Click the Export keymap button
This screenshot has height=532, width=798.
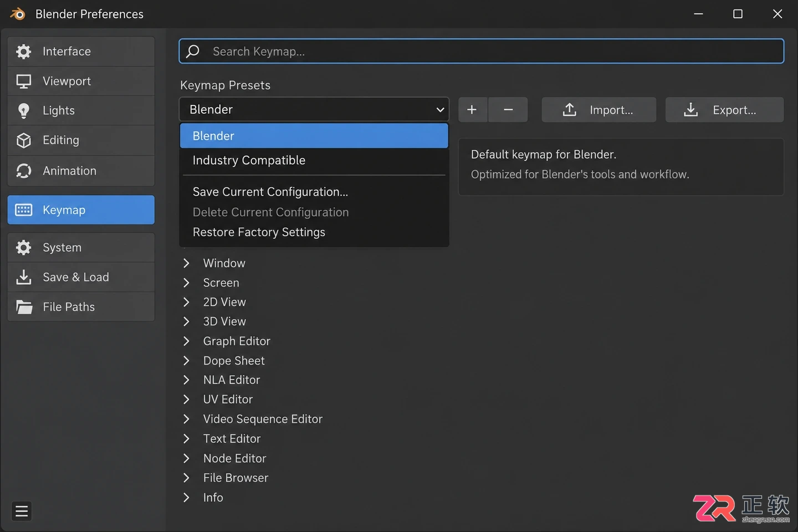(724, 110)
